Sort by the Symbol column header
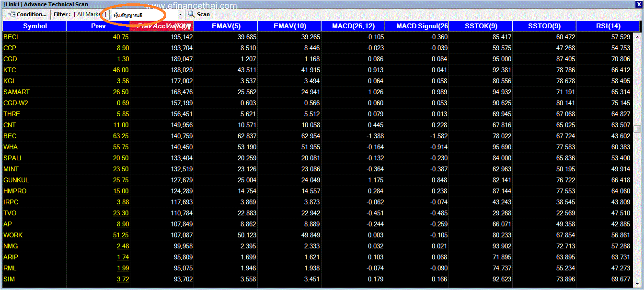Screen dimensions: 644x290 tap(34, 26)
